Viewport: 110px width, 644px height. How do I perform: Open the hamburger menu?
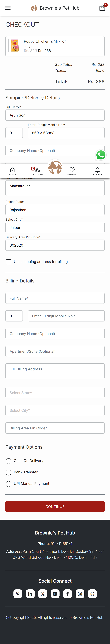[x=8, y=8]
